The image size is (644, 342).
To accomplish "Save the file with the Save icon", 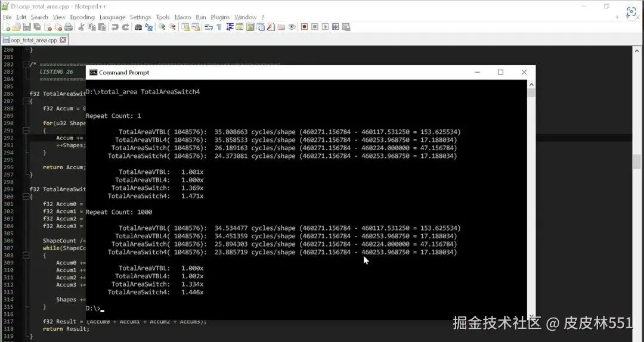I will point(27,27).
